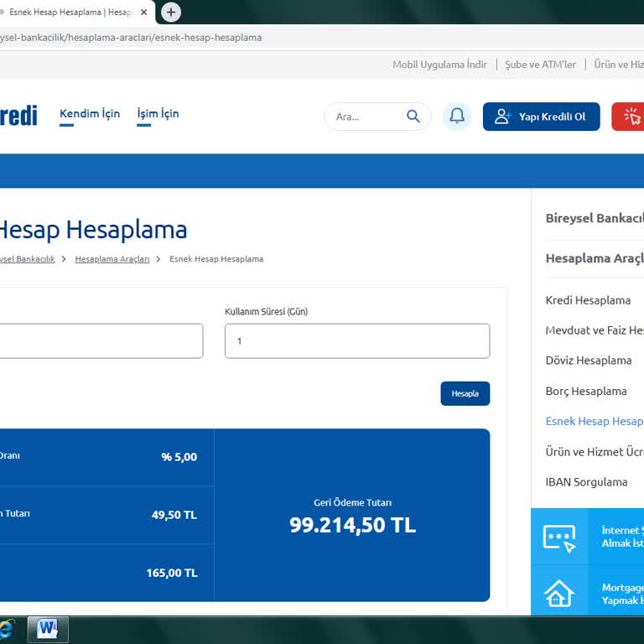Close the Esnek Hesap Hesaplama browser tab

[x=143, y=13]
